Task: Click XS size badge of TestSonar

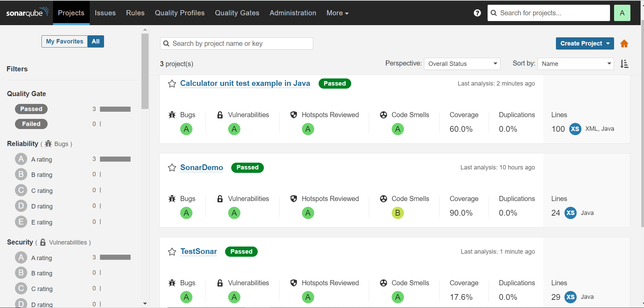Action: [571, 297]
